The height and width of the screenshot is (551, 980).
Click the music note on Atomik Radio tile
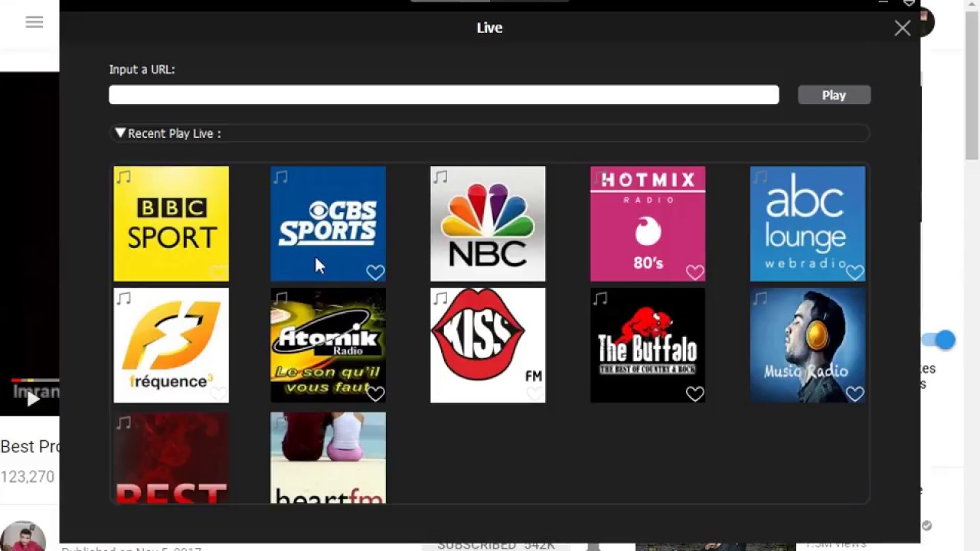281,298
